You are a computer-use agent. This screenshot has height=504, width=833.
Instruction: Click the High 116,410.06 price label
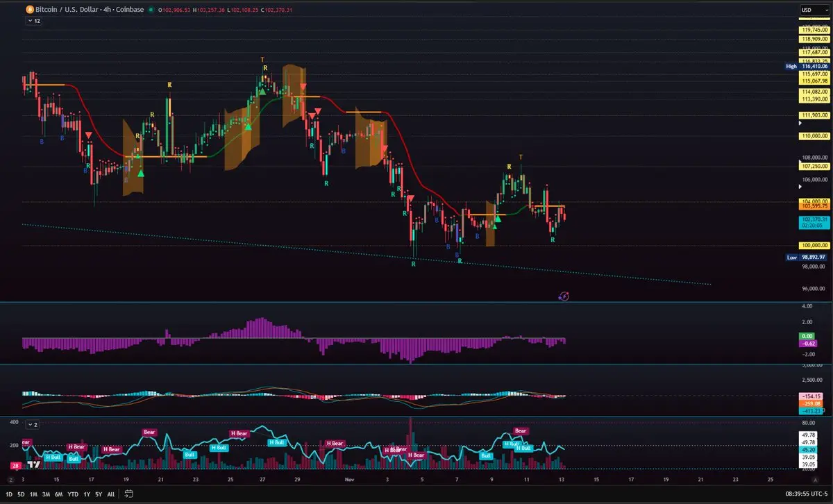807,66
